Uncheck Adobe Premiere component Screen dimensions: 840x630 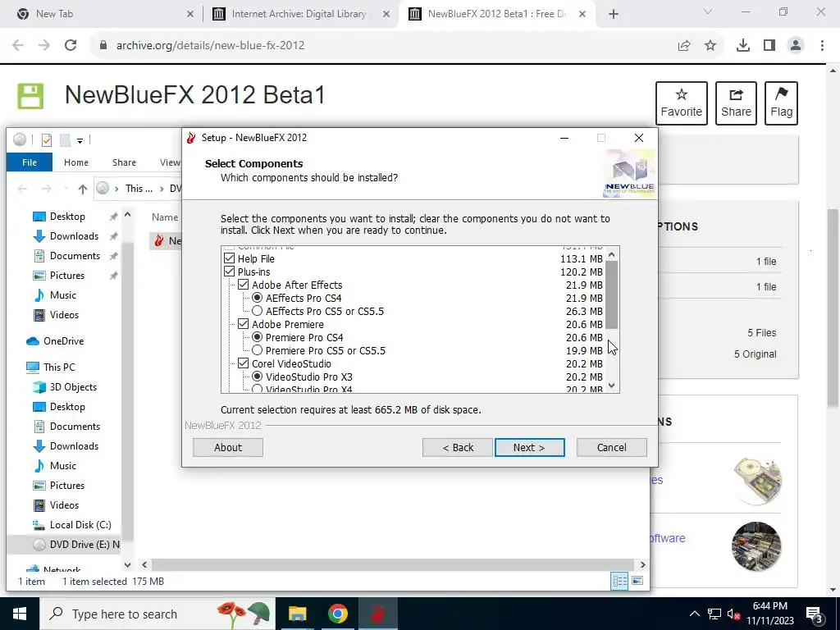click(243, 324)
